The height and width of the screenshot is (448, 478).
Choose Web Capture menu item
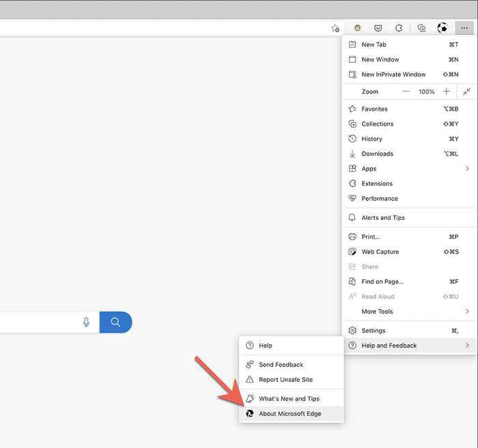coord(409,251)
